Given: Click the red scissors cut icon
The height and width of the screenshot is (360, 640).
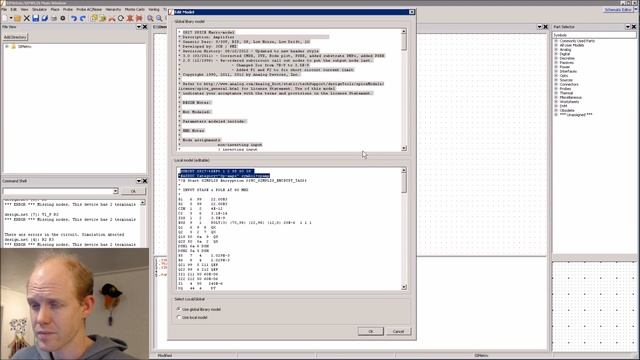Looking at the screenshot, I should (x=112, y=18).
